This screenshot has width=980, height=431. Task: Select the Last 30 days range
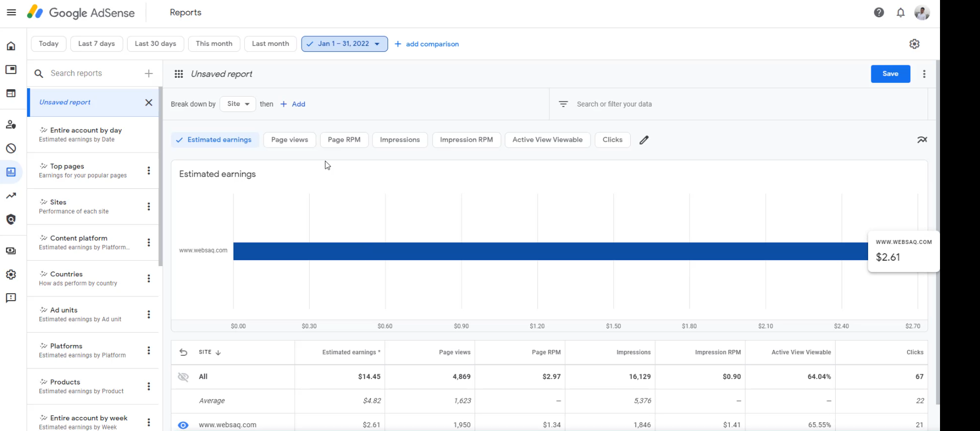[x=156, y=44]
